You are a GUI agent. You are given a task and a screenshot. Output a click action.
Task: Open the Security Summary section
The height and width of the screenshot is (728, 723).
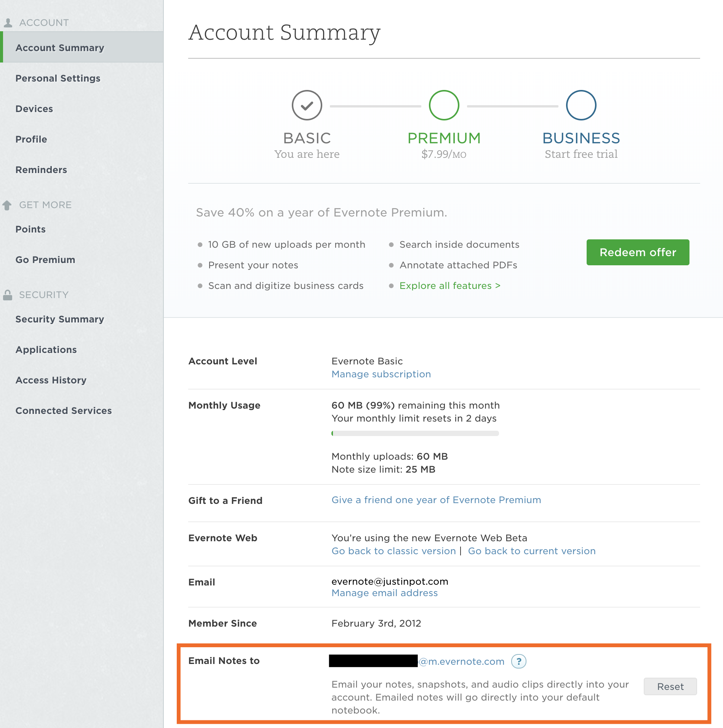coord(60,319)
